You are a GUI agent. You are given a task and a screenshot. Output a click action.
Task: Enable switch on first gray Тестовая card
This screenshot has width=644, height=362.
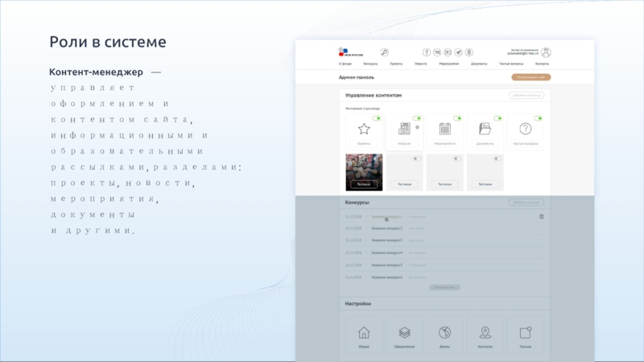point(417,158)
